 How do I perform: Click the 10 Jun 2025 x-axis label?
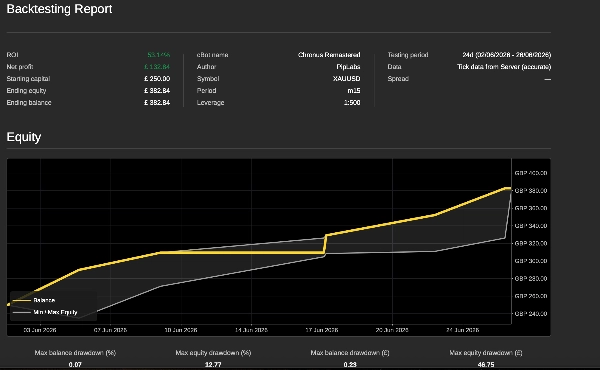[x=181, y=330]
